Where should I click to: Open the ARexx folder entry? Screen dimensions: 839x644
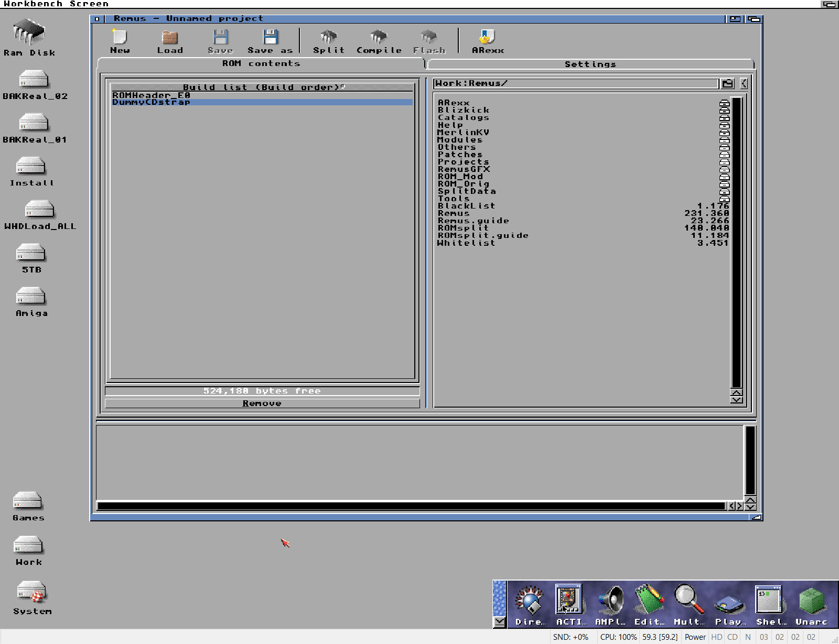tap(583, 103)
